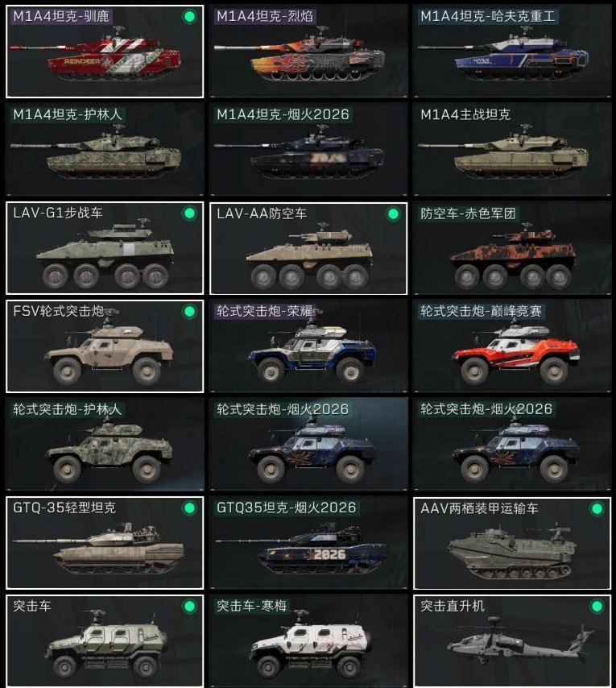Choose the M1A4坦克-哈夫克重工 blue tank skin
Screen dimensions: 616x688
(x=512, y=51)
